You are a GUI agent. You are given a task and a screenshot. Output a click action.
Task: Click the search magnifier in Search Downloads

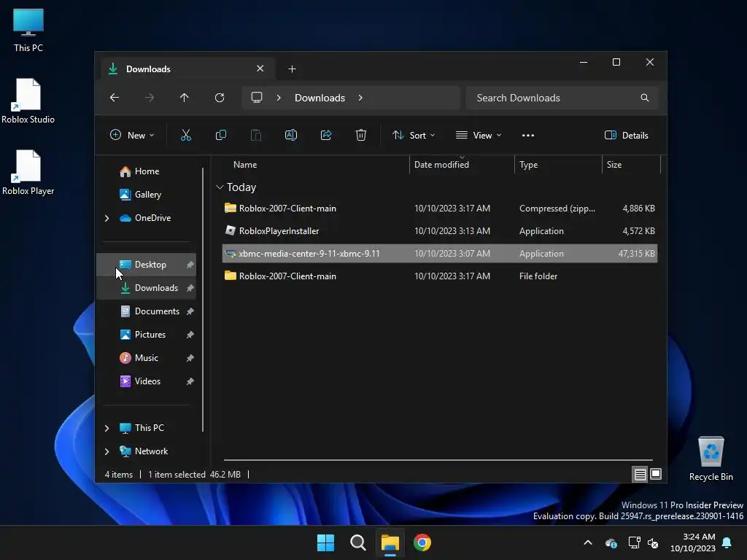645,98
